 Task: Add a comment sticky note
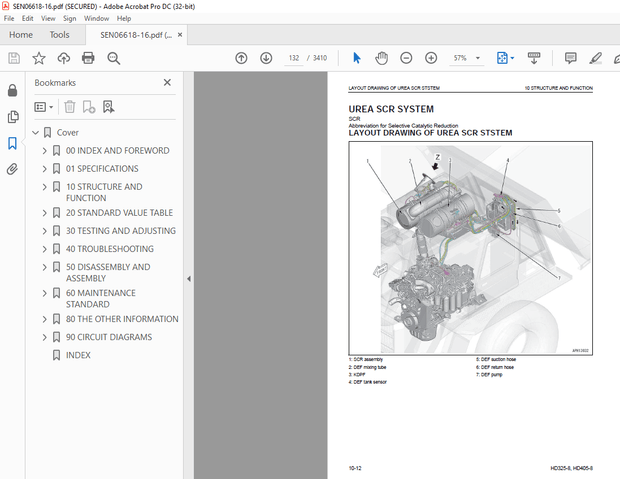click(570, 58)
